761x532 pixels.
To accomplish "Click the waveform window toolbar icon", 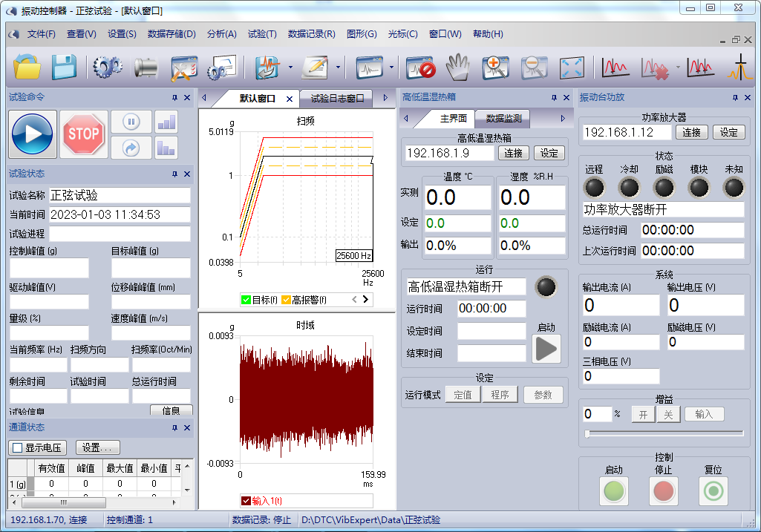I will tap(369, 67).
